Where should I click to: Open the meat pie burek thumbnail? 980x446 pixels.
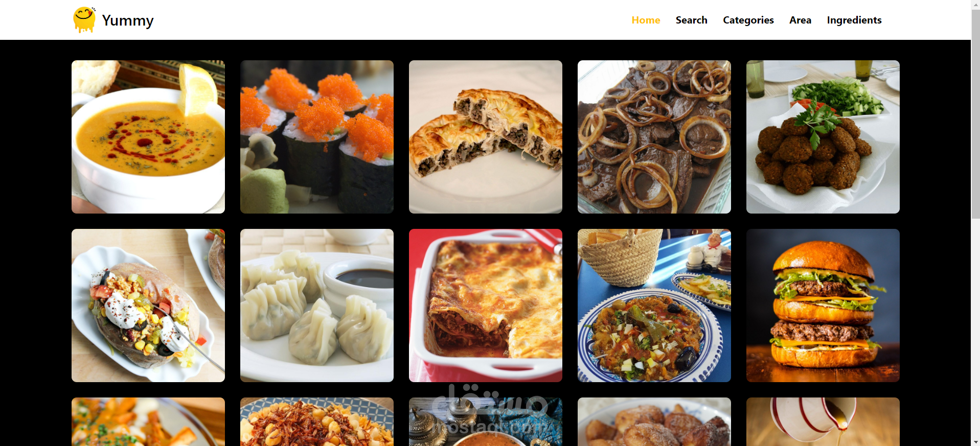(x=486, y=137)
